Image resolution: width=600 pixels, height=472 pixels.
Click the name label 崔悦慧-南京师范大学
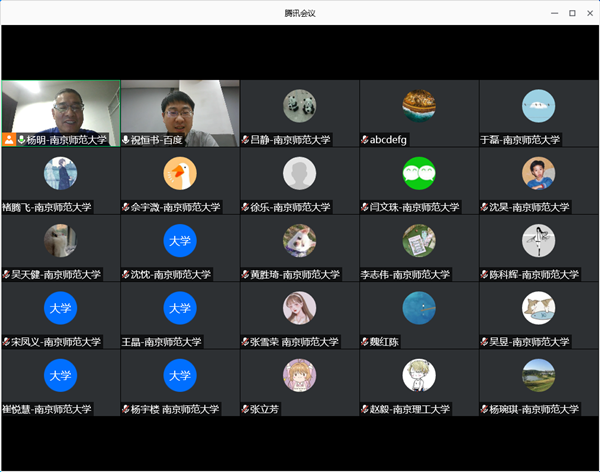(x=47, y=409)
